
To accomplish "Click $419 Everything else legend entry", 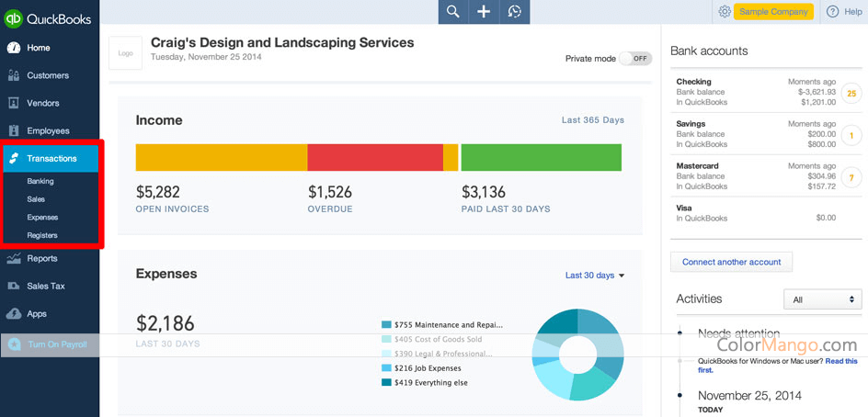I will [x=425, y=382].
